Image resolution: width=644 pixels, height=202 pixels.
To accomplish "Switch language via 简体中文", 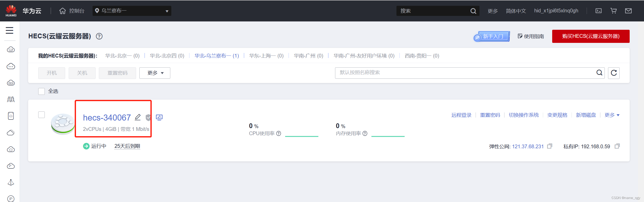I will coord(516,11).
